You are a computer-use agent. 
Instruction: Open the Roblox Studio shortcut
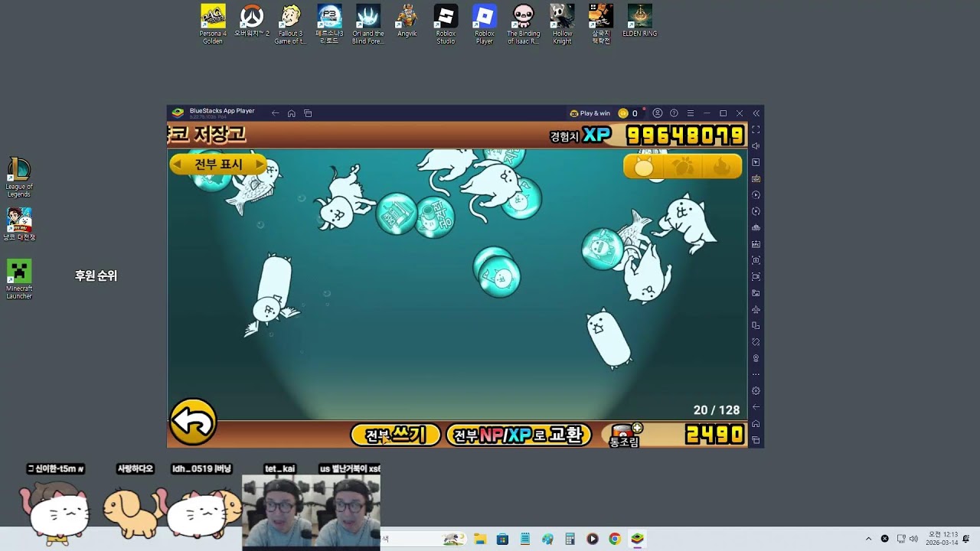pyautogui.click(x=446, y=24)
